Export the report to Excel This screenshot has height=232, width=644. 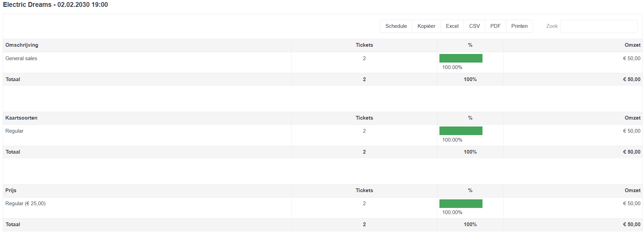pyautogui.click(x=452, y=26)
